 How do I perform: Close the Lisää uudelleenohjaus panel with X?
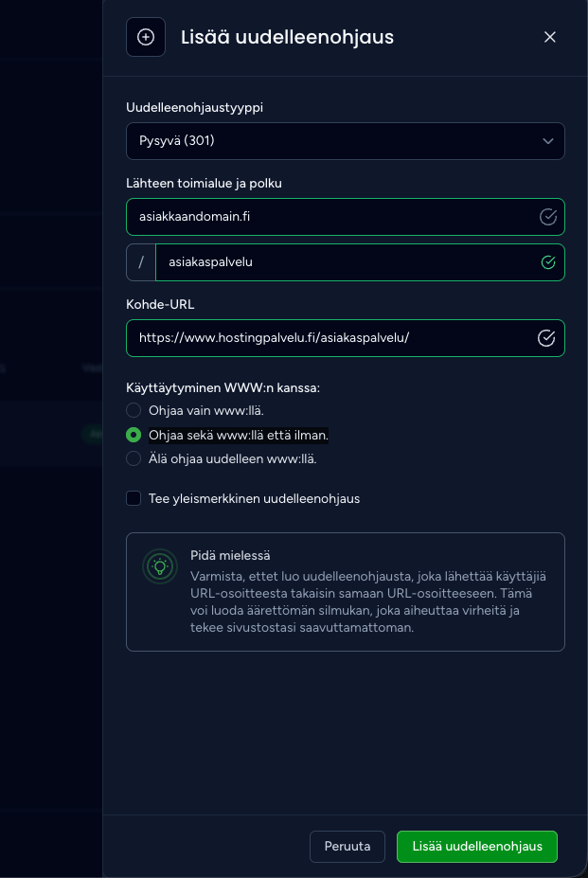550,37
